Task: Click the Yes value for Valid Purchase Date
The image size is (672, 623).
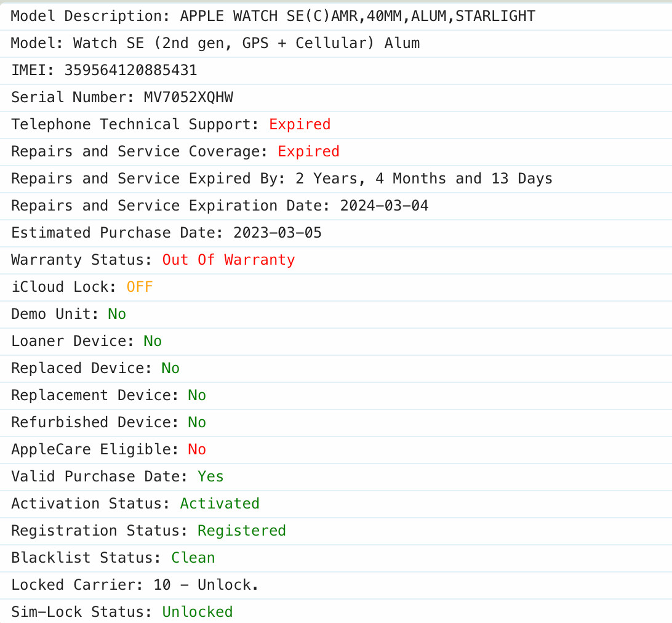Action: point(210,476)
